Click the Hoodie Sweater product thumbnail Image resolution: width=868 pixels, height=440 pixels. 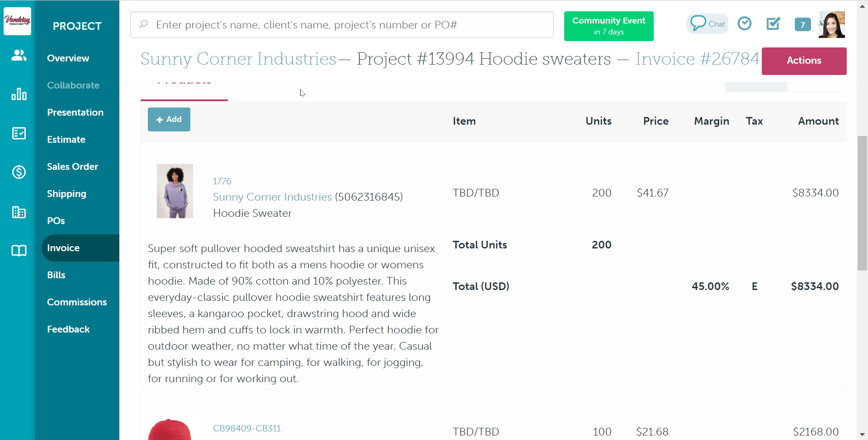175,191
